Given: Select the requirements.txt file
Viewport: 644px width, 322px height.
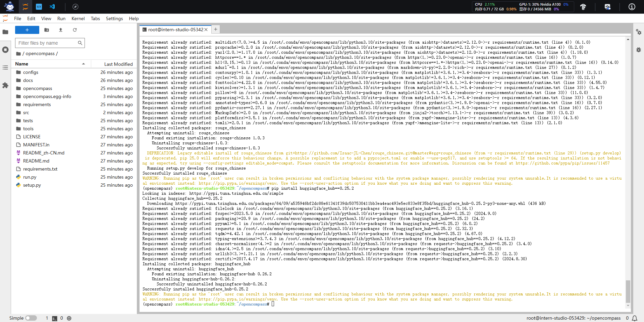Looking at the screenshot, I should (74, 169).
